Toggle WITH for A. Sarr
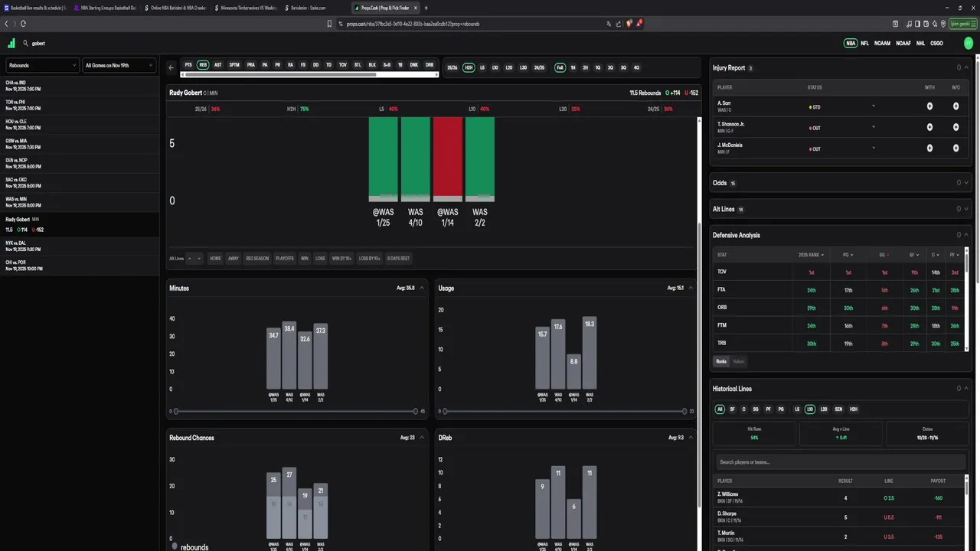 929,106
